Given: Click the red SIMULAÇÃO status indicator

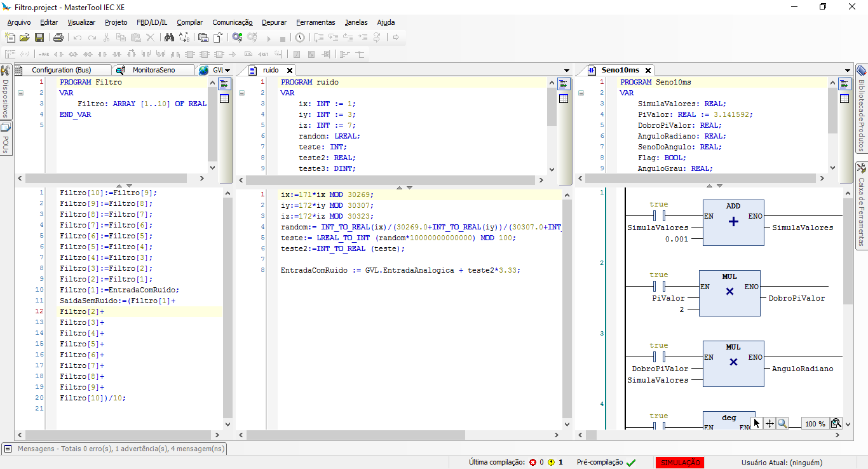Looking at the screenshot, I should point(680,463).
